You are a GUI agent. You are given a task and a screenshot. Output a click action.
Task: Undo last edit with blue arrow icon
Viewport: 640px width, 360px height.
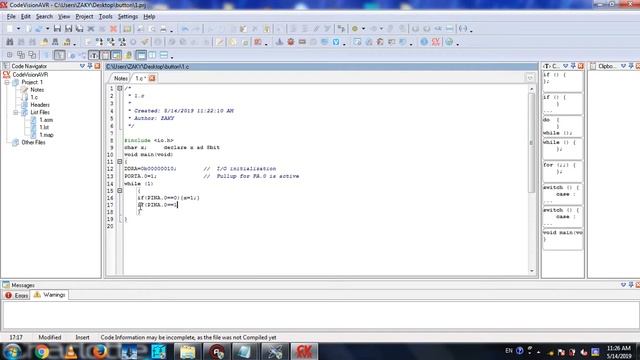(185, 29)
